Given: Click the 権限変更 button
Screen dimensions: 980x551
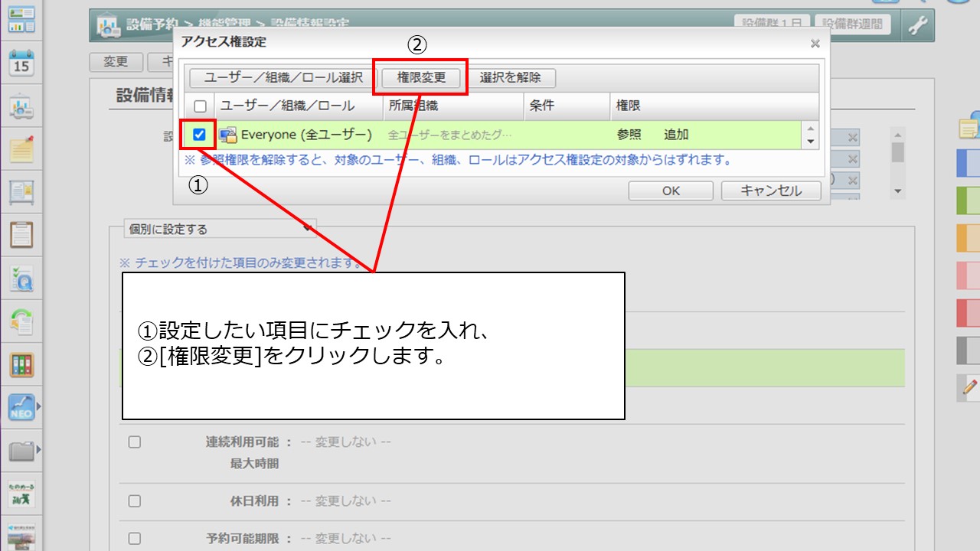Looking at the screenshot, I should pyautogui.click(x=421, y=77).
